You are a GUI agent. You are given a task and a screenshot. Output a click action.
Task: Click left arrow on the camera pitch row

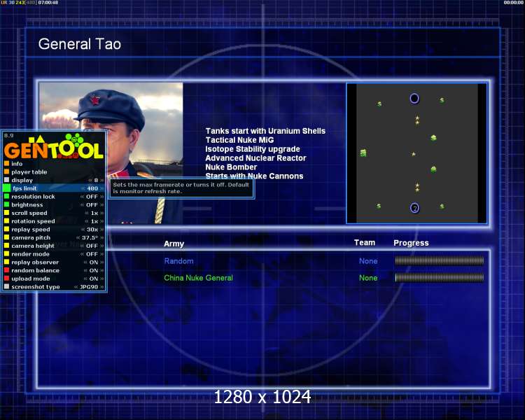[78, 238]
